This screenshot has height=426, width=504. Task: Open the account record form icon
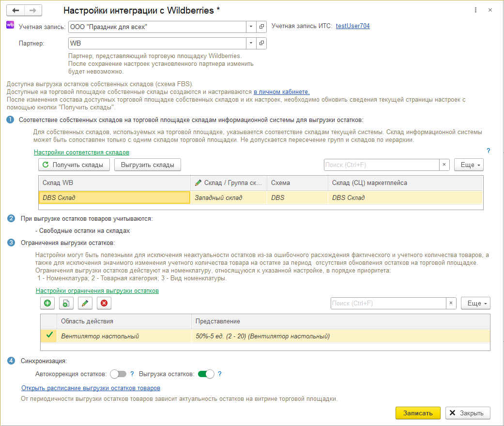point(261,27)
